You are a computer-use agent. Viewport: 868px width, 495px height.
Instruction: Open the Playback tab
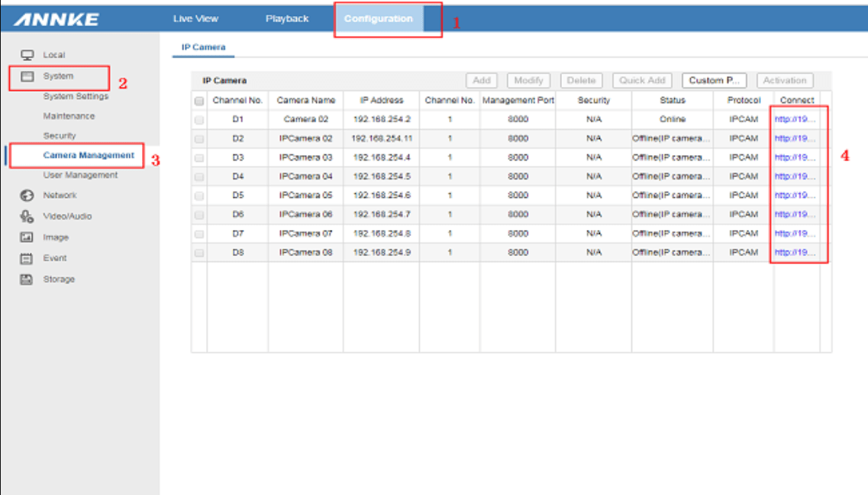pos(287,18)
